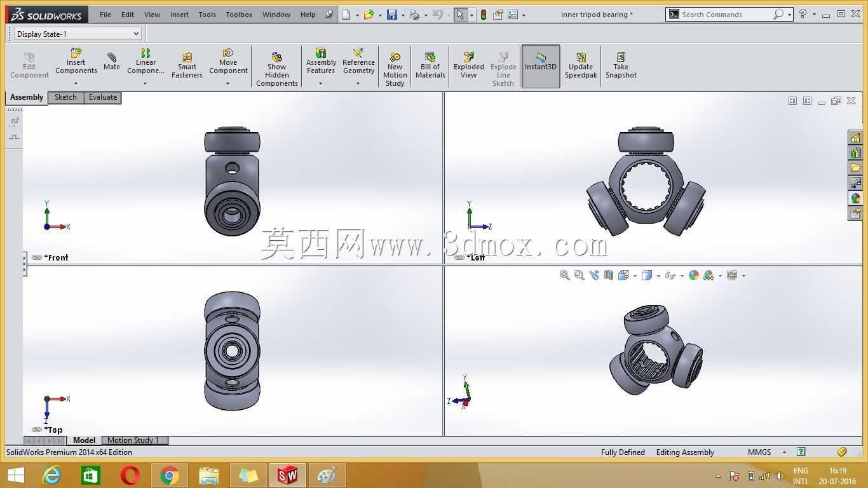The width and height of the screenshot is (868, 488).
Task: Expand Assembly Features dropdown arrow
Action: click(x=320, y=83)
